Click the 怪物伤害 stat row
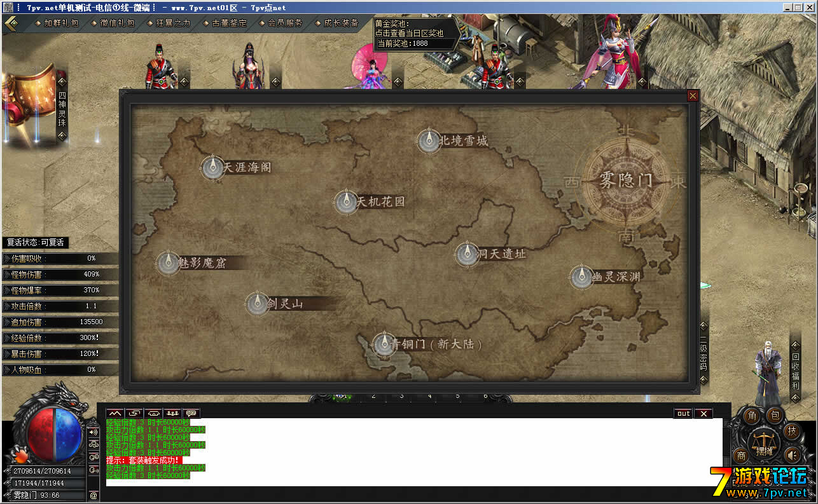818x504 pixels. click(60, 274)
